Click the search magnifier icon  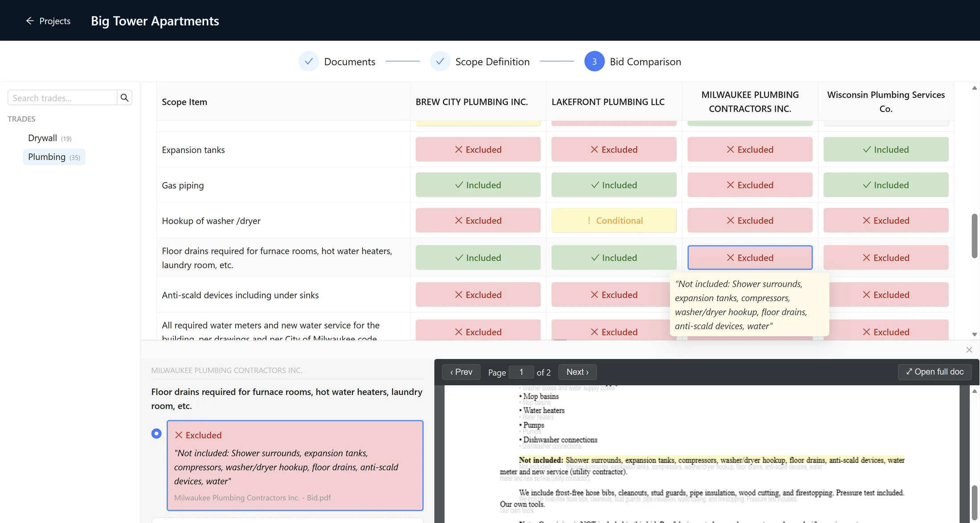(x=124, y=98)
